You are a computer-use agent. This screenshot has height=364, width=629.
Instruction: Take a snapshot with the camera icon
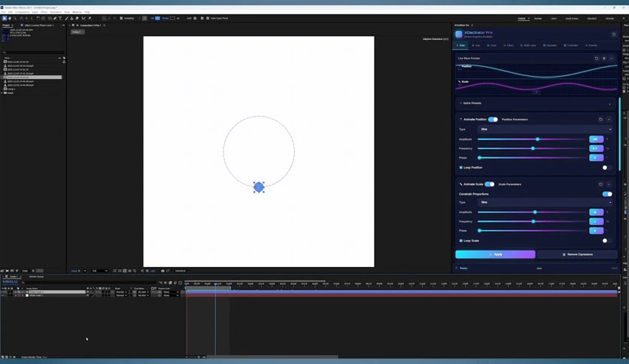[163, 271]
